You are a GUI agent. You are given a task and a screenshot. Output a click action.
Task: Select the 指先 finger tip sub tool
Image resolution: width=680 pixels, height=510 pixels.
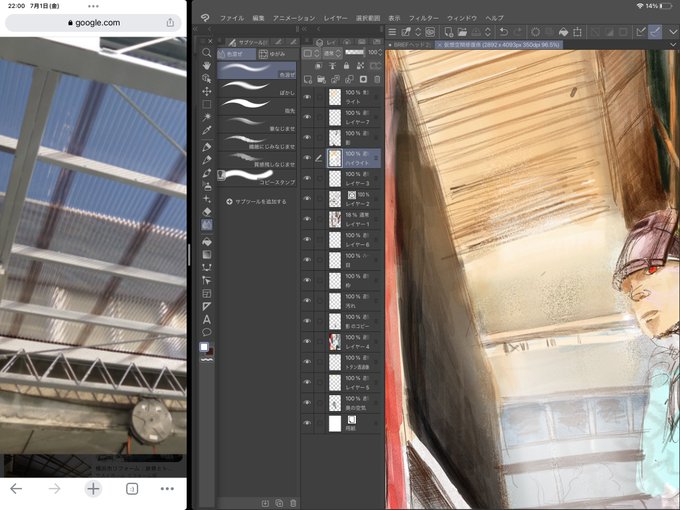[x=257, y=106]
